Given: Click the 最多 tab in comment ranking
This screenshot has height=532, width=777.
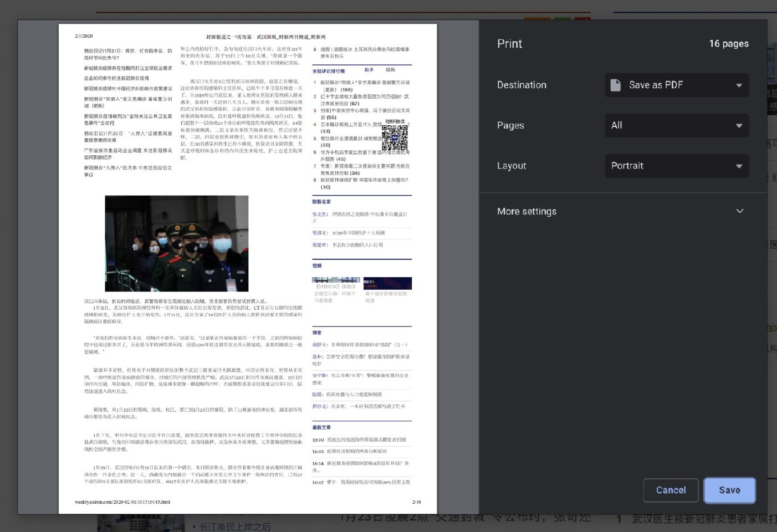Looking at the screenshot, I should click(x=369, y=70).
